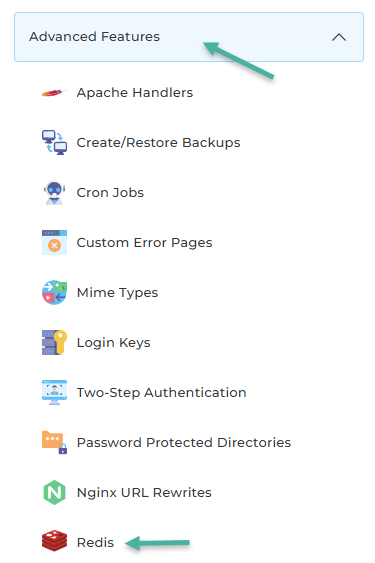375x563 pixels.
Task: Open Custom Error Pages entry
Action: 144,243
